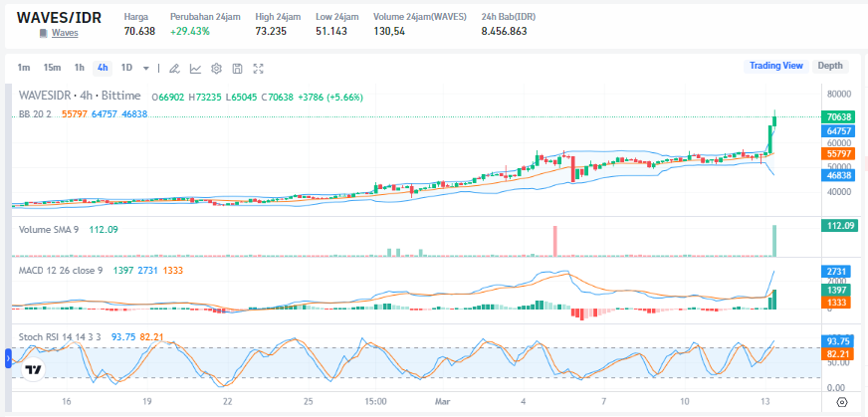Click the lower Bollinger band label 46838
This screenshot has width=868, height=417.
839,175
